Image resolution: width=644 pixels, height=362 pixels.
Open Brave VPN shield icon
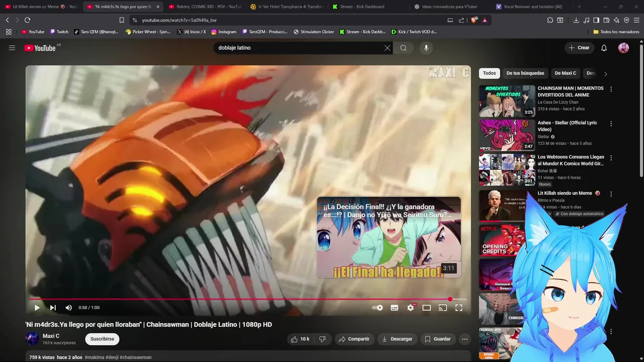(626, 20)
